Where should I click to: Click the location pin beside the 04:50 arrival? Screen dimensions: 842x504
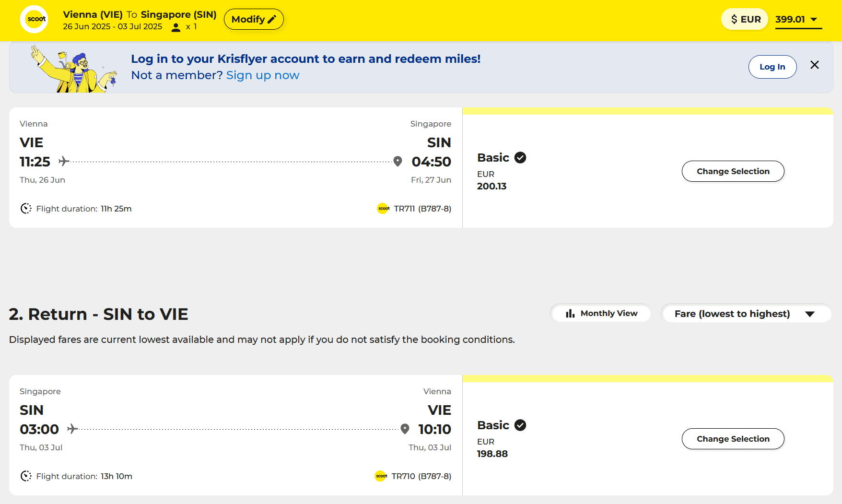398,161
